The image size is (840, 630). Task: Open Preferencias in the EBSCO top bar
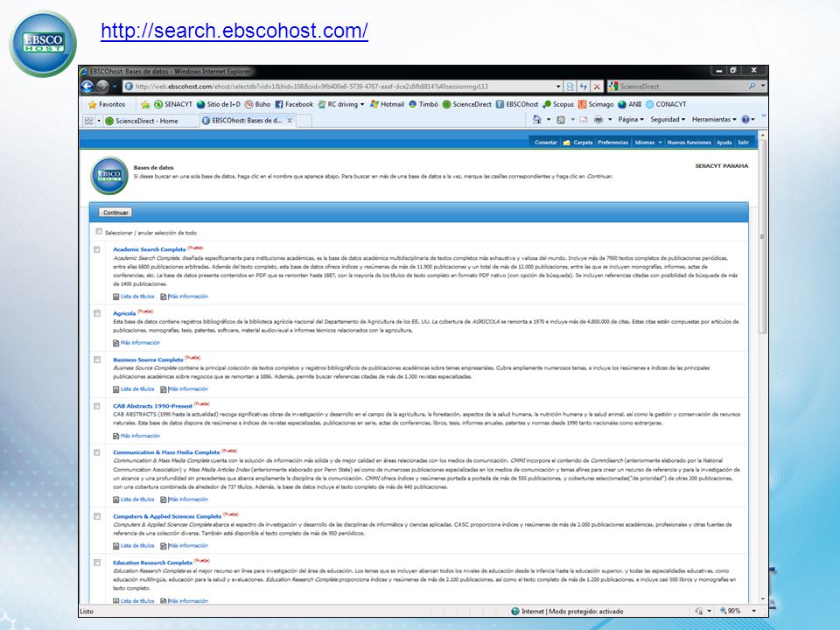(612, 143)
